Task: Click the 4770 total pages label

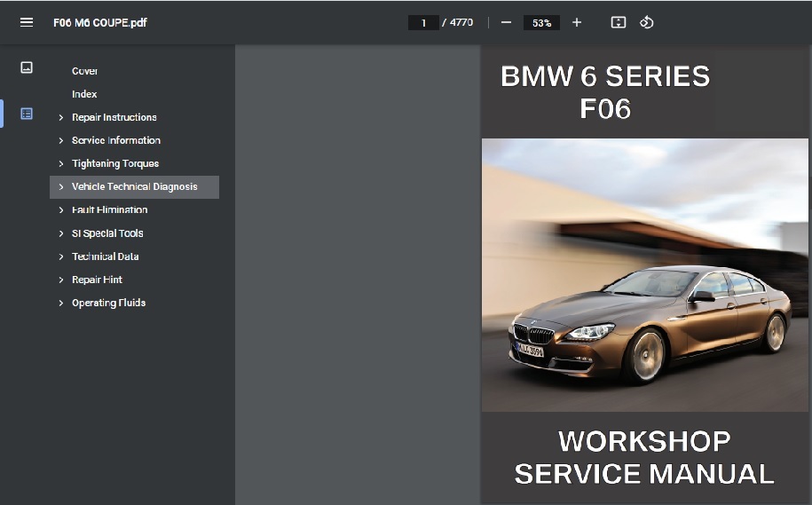Action: [x=461, y=23]
